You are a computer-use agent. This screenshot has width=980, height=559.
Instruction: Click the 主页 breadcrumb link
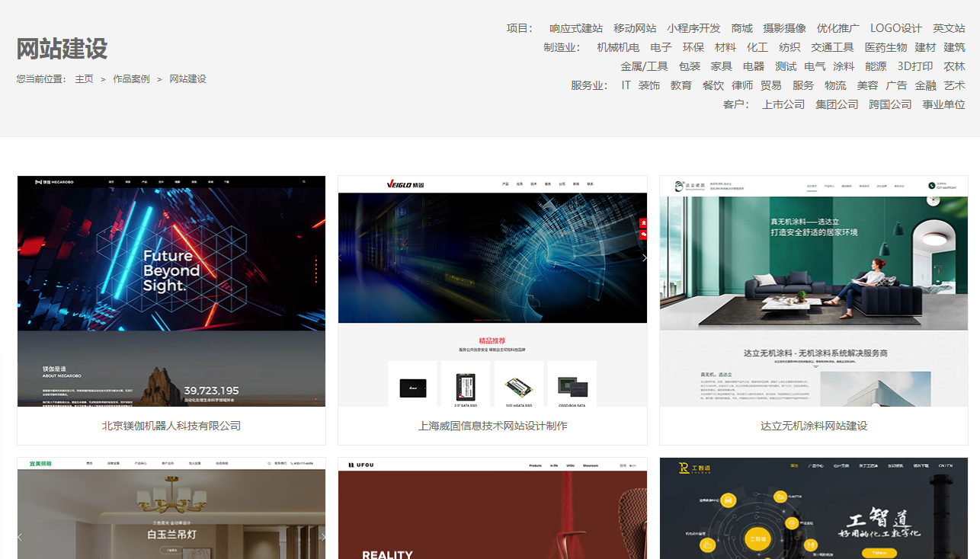tap(84, 79)
